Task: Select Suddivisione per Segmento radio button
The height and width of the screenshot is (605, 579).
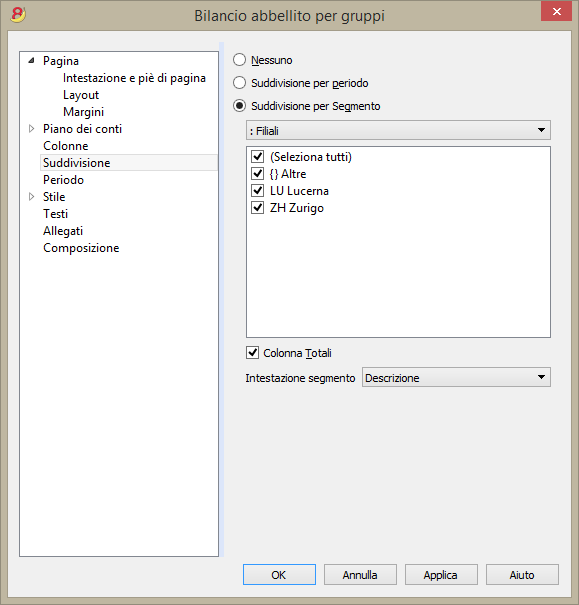Action: 240,106
